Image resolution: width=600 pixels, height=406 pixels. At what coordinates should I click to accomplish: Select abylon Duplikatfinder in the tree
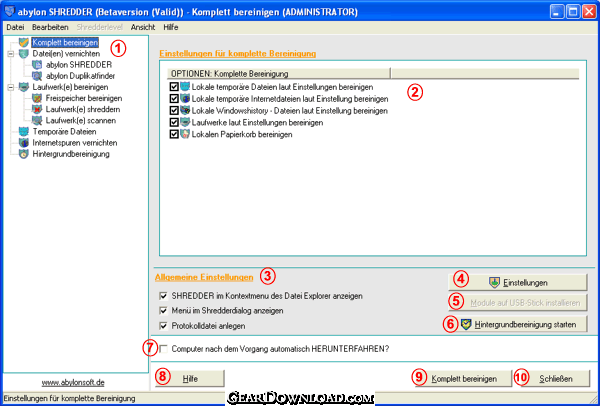[x=80, y=76]
